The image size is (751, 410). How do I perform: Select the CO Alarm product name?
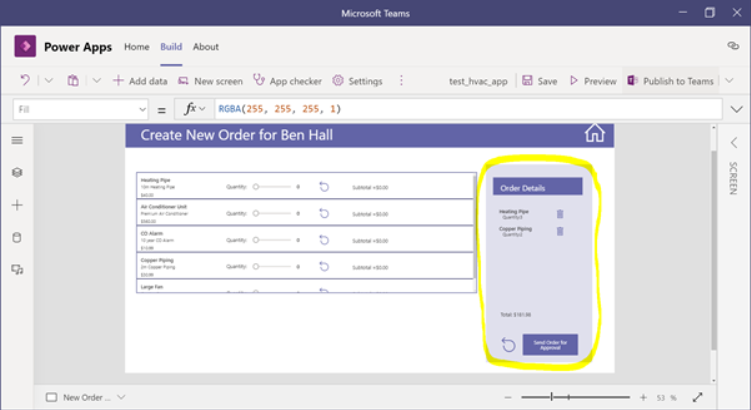pos(152,234)
